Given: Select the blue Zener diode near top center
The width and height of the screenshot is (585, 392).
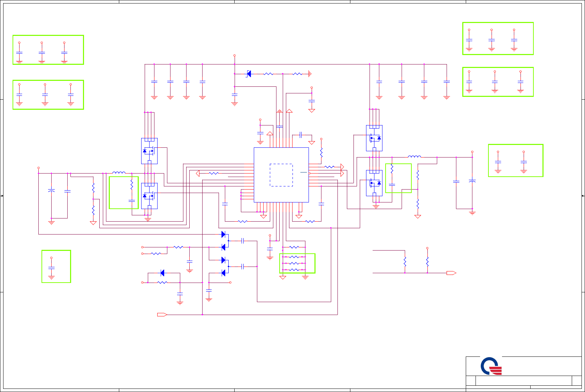Looking at the screenshot, I should point(249,74).
